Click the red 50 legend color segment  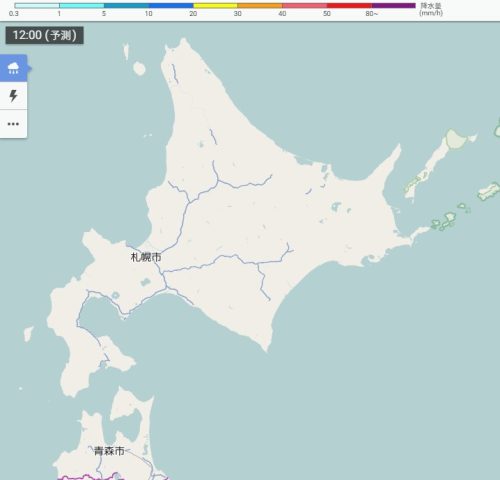click(349, 5)
